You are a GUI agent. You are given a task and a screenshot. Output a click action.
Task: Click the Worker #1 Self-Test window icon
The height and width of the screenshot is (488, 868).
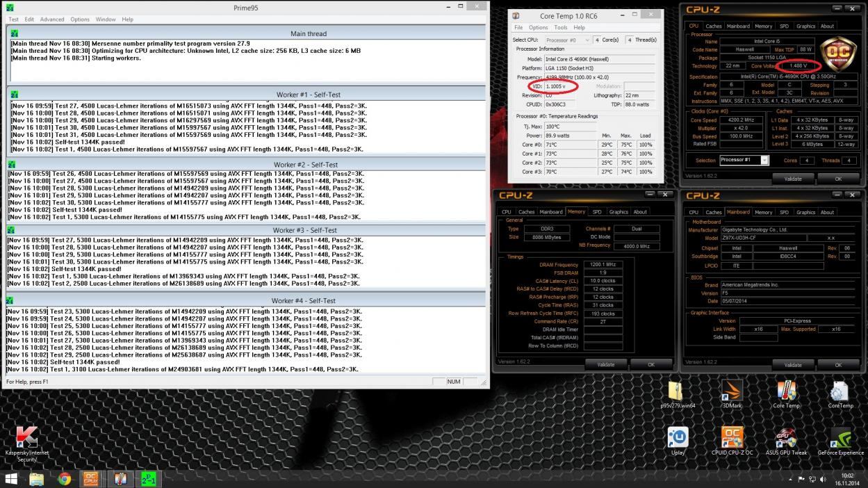click(x=13, y=94)
